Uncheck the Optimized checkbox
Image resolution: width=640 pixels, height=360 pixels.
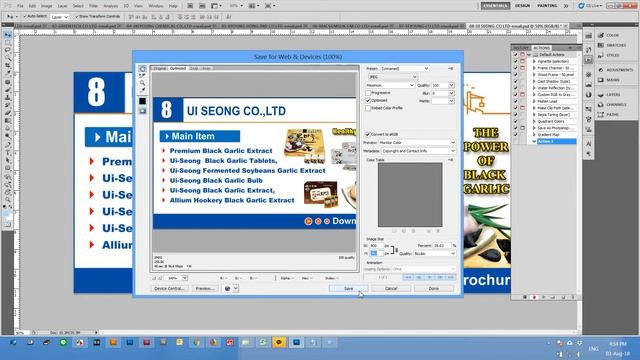tap(368, 100)
